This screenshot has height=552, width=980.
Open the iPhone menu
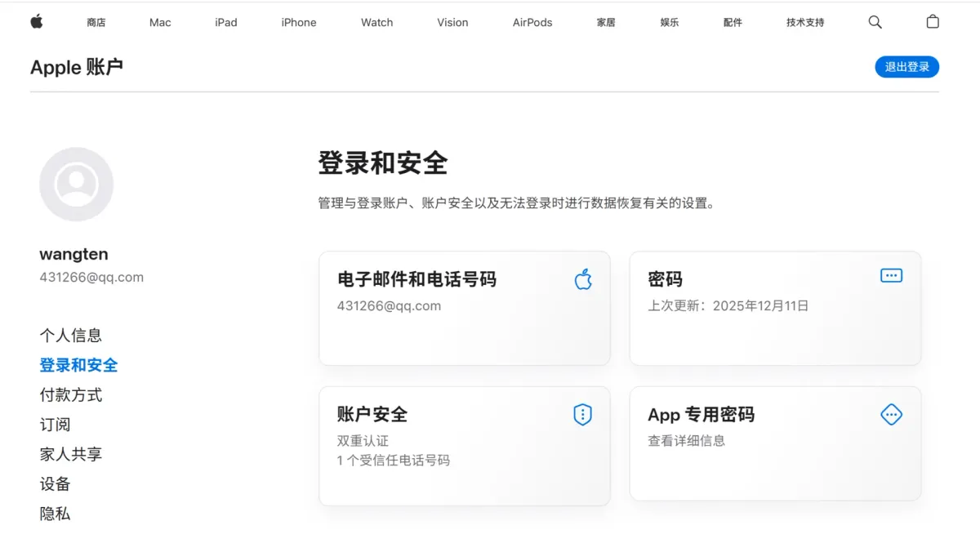[x=299, y=23]
